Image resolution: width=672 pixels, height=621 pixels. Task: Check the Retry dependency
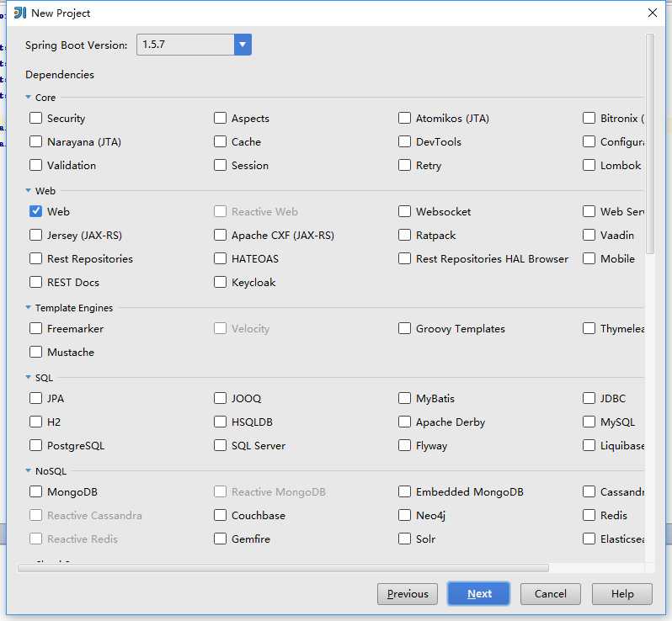click(x=404, y=165)
